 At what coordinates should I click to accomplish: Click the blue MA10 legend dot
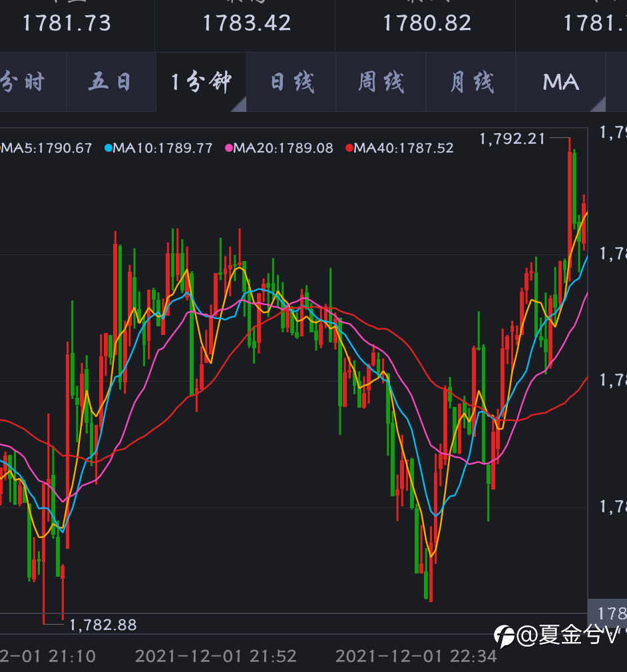pos(108,148)
